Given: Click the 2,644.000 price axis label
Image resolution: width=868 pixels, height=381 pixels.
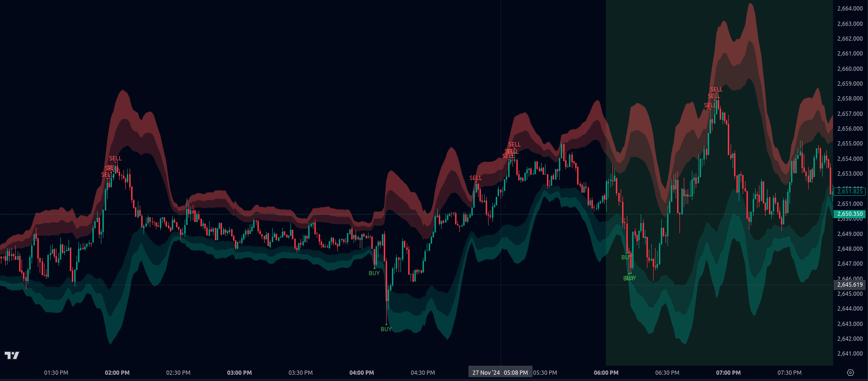Looking at the screenshot, I should tap(850, 309).
